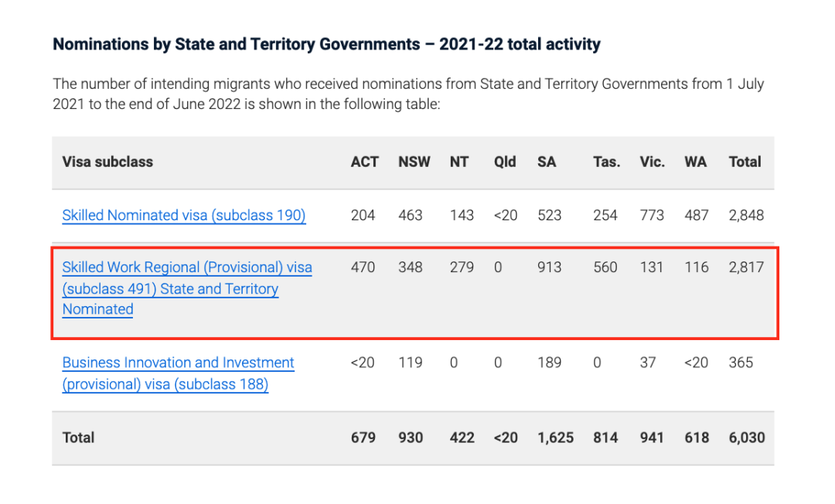
Task: Click the 365 total for subclass 188
Action: (x=741, y=363)
